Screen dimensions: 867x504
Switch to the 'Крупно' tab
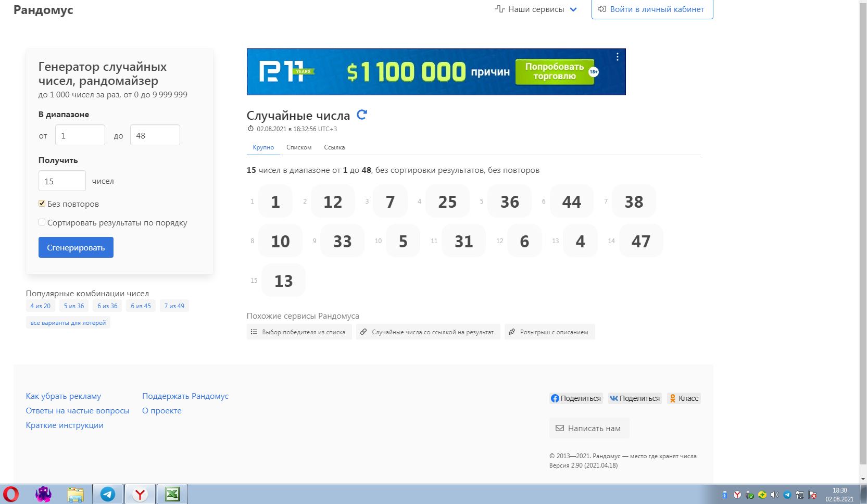[263, 147]
